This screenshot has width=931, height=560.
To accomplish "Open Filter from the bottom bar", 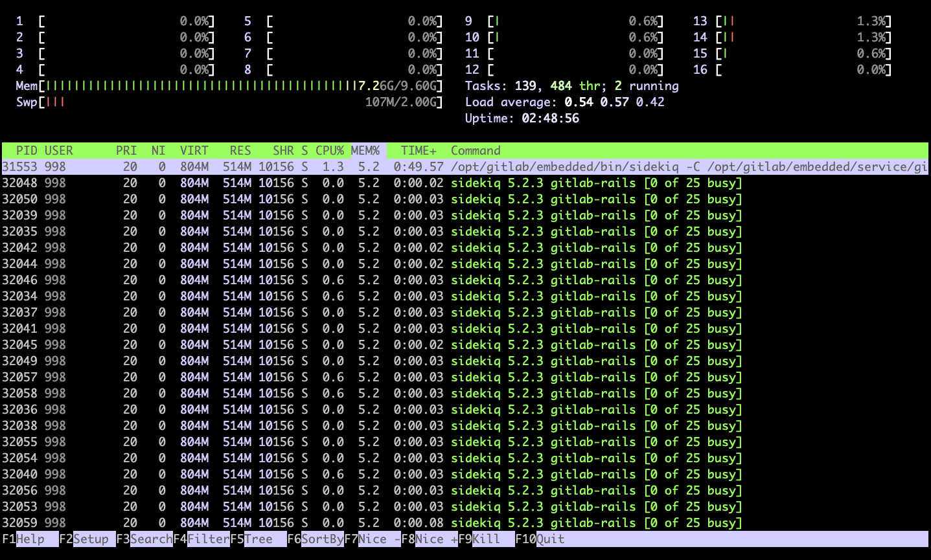I will click(x=208, y=539).
